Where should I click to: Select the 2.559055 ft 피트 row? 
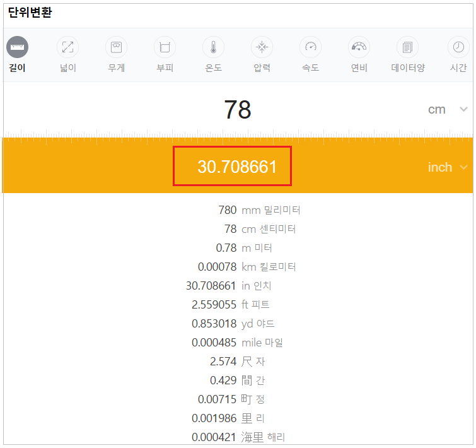231,304
